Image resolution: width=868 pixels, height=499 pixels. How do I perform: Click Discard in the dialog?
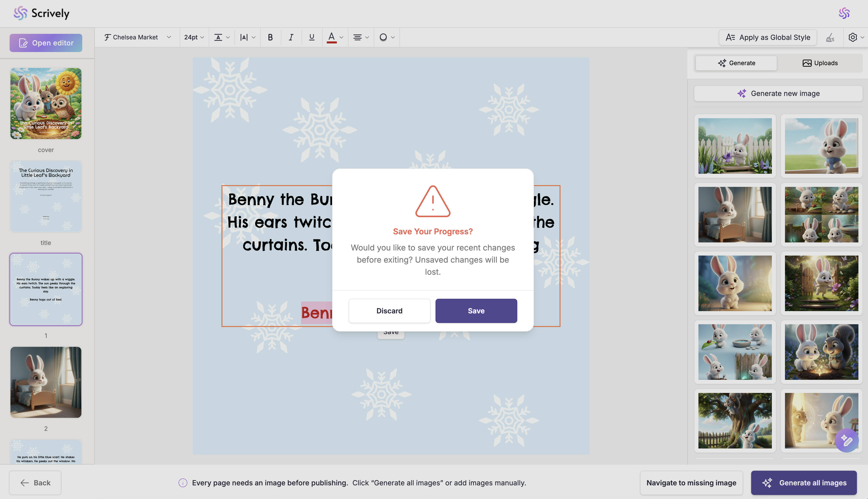pos(389,311)
